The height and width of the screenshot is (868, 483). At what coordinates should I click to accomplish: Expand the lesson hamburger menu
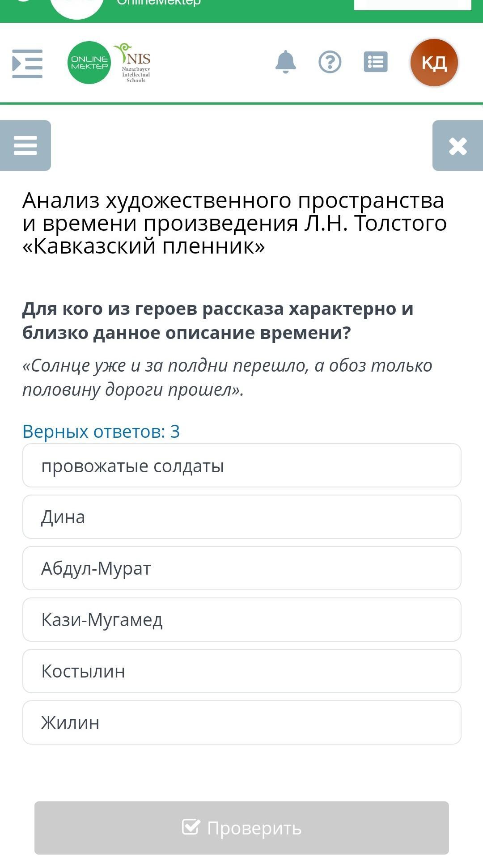[25, 145]
